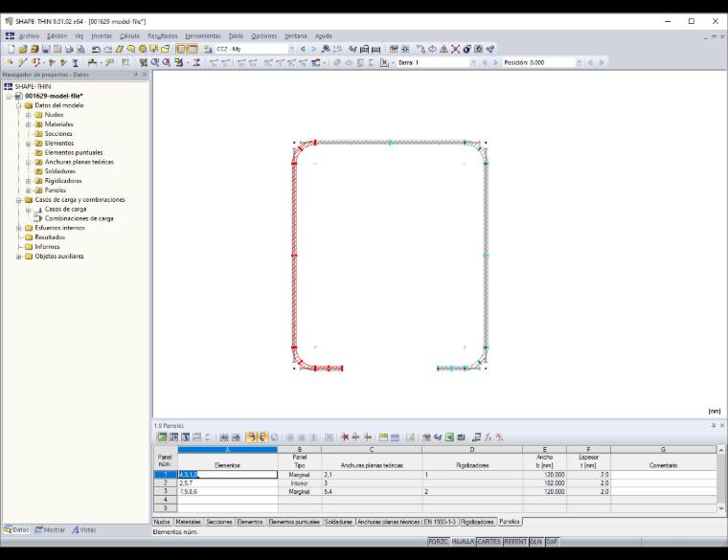This screenshot has height=560, width=728.
Task: Open the Barra: 1 dropdown
Action: coord(473,62)
